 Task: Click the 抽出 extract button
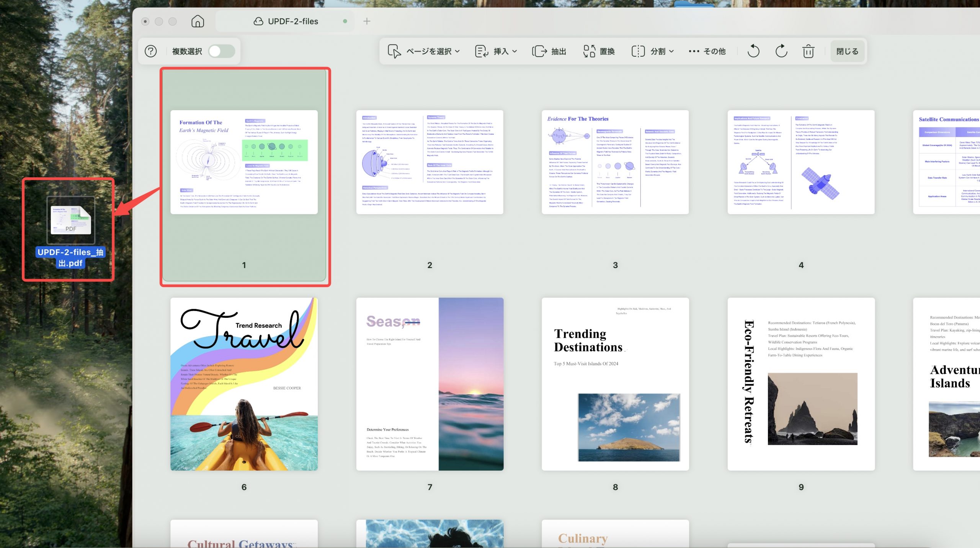click(x=549, y=51)
